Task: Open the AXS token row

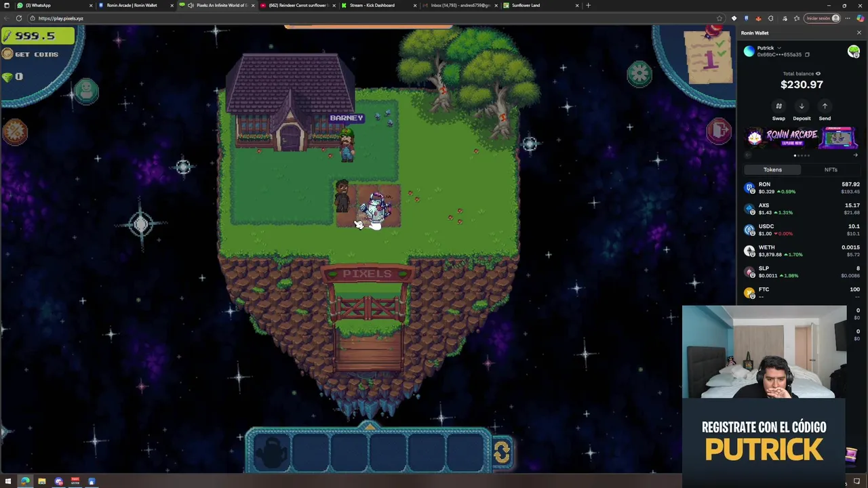Action: [802, 209]
